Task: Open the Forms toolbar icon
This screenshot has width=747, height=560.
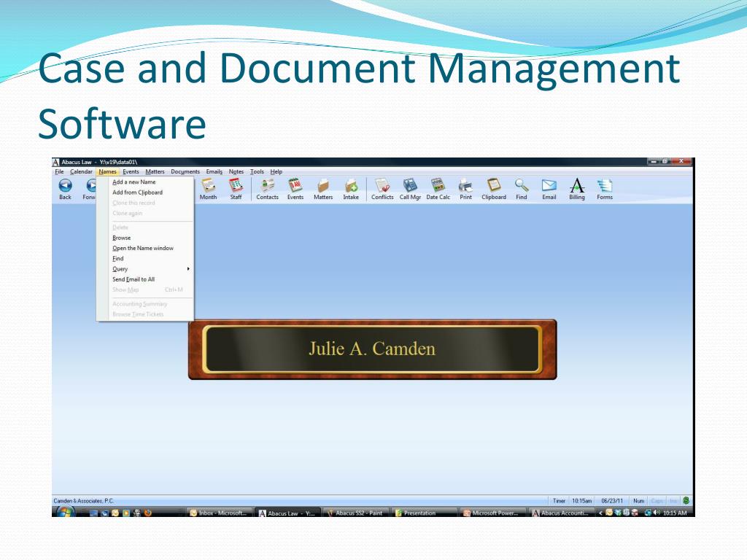Action: pyautogui.click(x=605, y=186)
